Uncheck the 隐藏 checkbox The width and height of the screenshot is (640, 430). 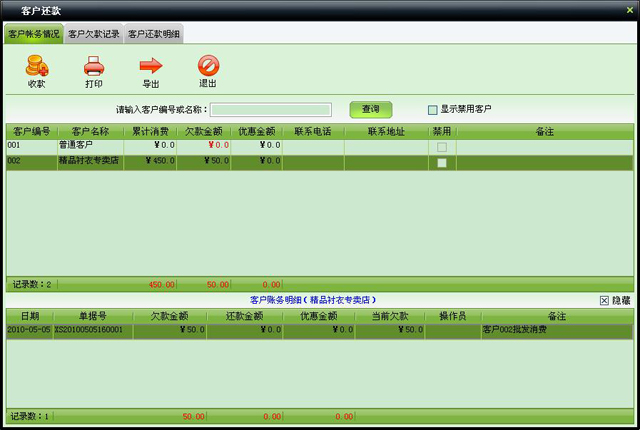coord(604,300)
